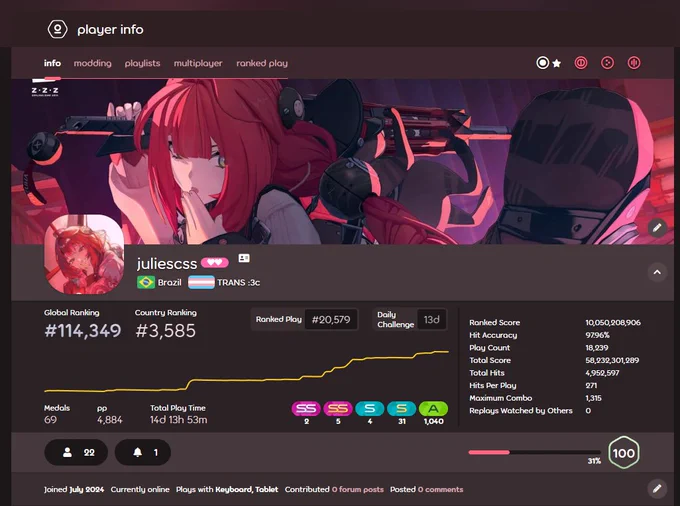Screen dimensions: 680x506
Task: Click the Plays with Keyboard, Tablet text
Action: 227,490
